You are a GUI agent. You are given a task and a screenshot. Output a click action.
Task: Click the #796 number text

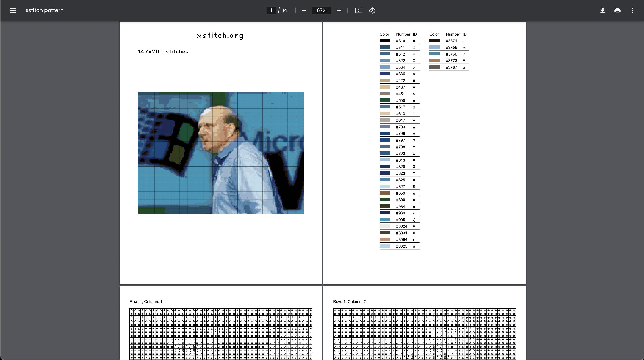[x=401, y=134]
